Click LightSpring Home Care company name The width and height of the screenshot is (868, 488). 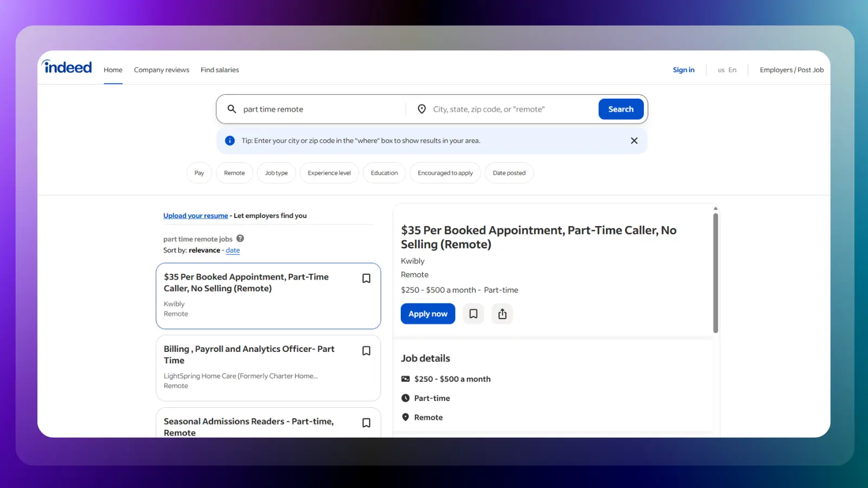tap(241, 376)
